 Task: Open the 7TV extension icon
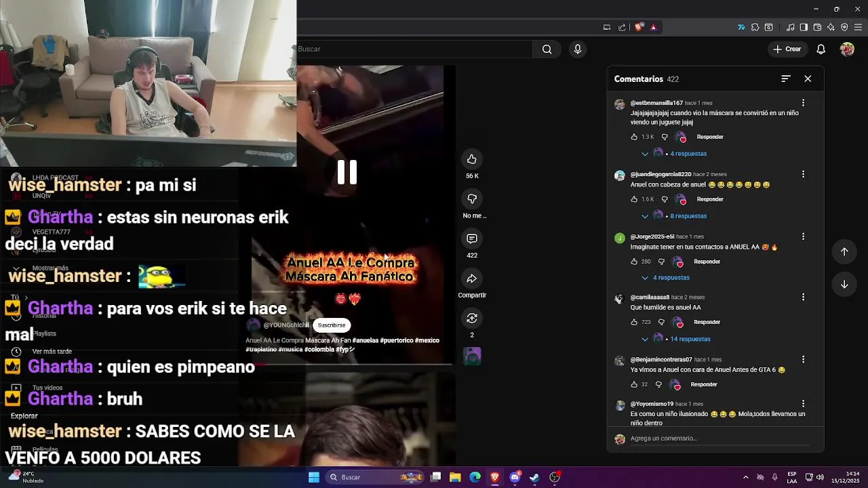(x=741, y=27)
